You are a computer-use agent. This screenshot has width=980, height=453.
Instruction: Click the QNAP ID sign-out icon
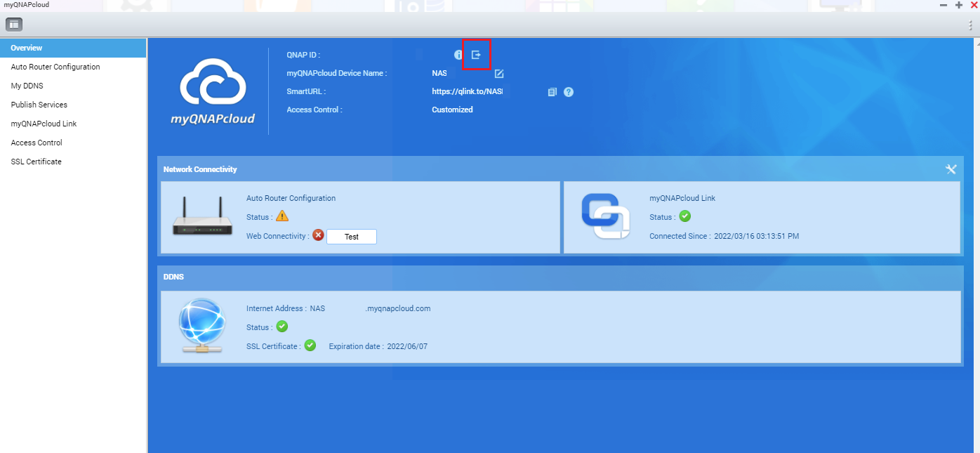tap(476, 55)
